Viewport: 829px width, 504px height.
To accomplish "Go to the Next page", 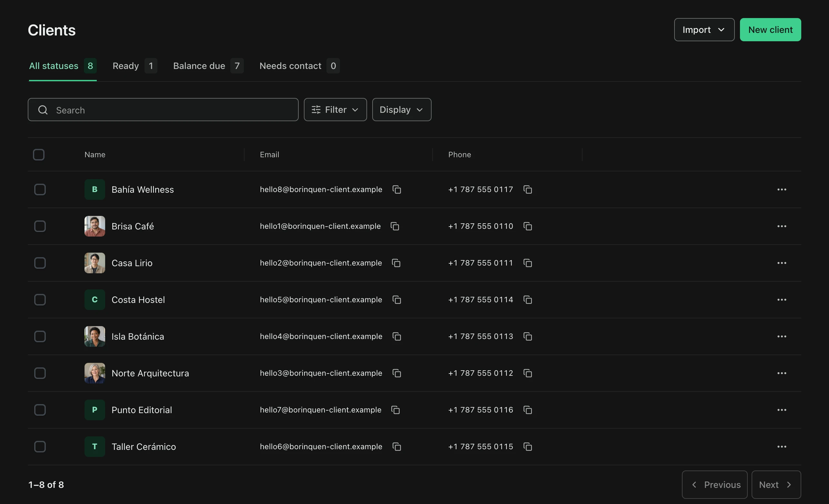I will (x=776, y=484).
